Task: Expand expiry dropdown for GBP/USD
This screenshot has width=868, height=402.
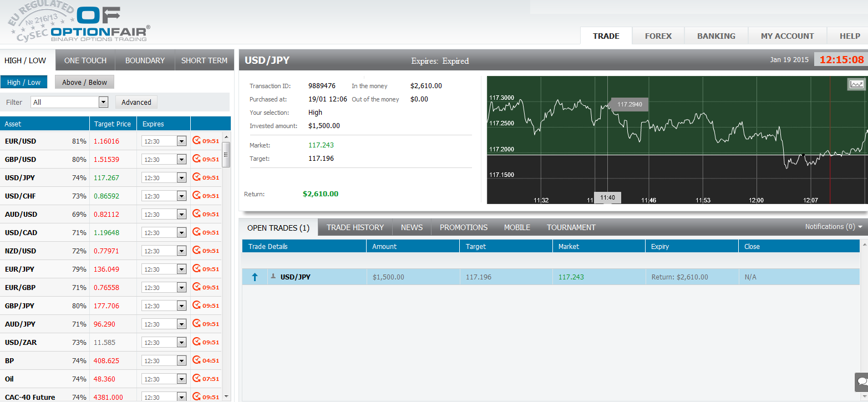Action: coord(181,160)
